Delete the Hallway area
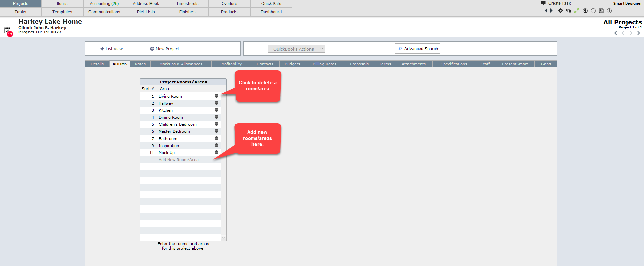Image resolution: width=644 pixels, height=266 pixels. coord(216,103)
